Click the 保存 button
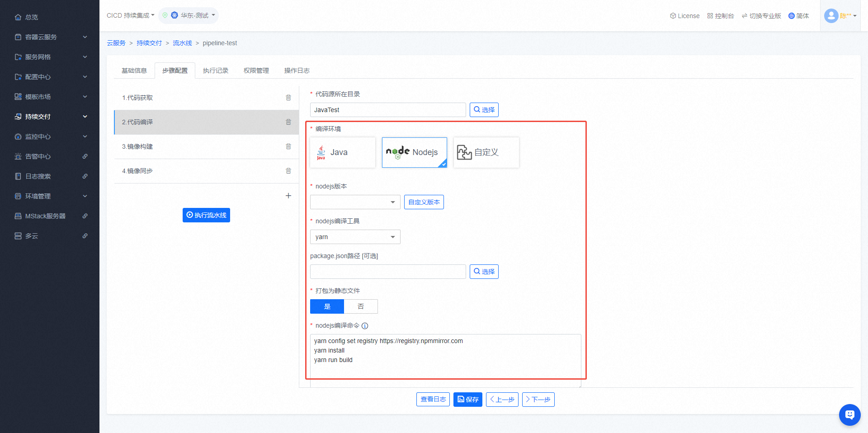Image resolution: width=868 pixels, height=433 pixels. tap(467, 400)
